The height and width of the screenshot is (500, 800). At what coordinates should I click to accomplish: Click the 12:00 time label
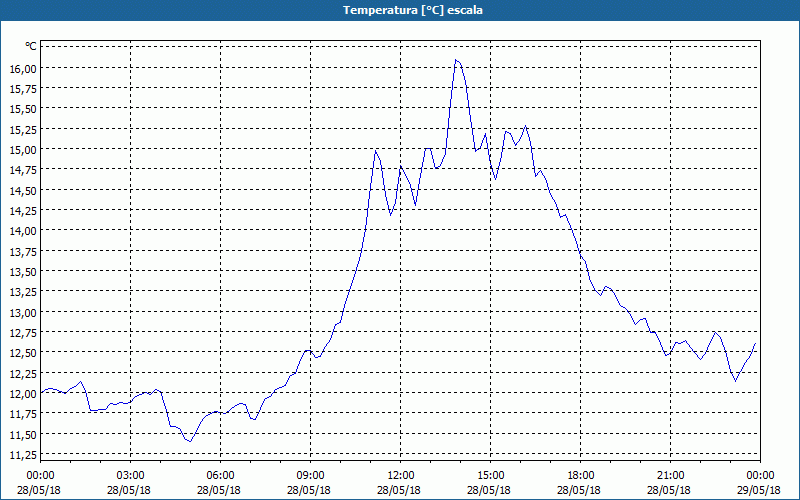(401, 476)
